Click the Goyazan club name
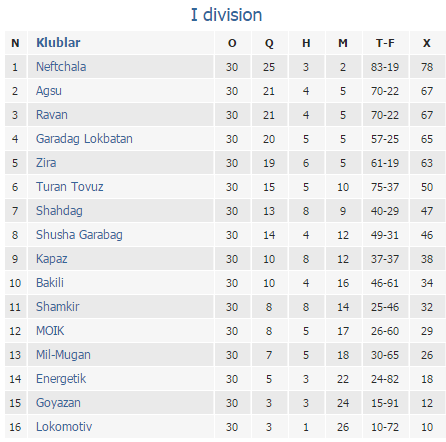The height and width of the screenshot is (442, 446). [x=58, y=403]
